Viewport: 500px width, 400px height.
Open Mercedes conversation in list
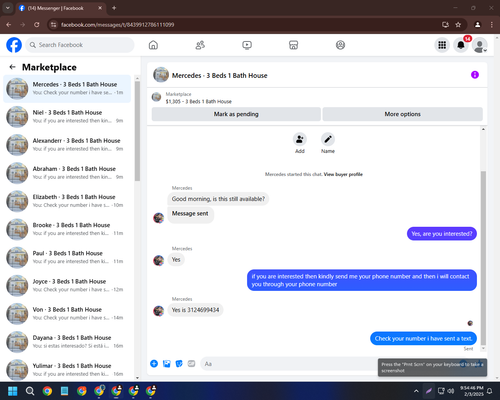point(67,89)
